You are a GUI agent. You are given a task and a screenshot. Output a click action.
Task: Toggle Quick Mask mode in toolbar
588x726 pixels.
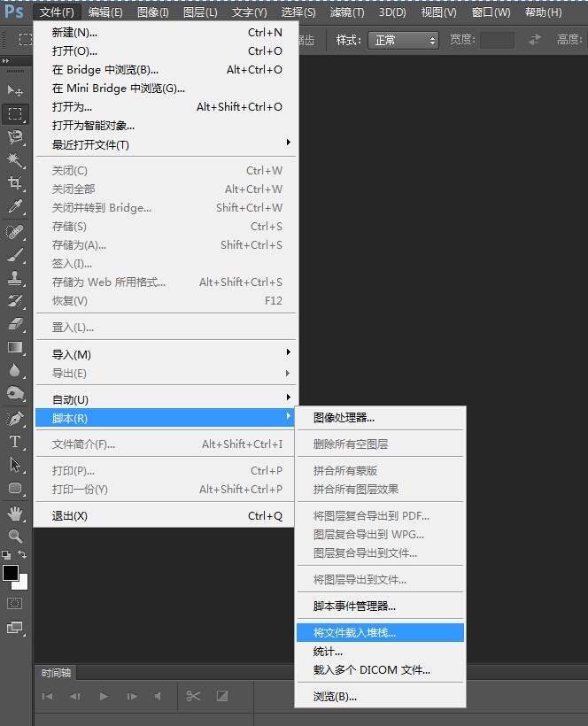pos(15,604)
